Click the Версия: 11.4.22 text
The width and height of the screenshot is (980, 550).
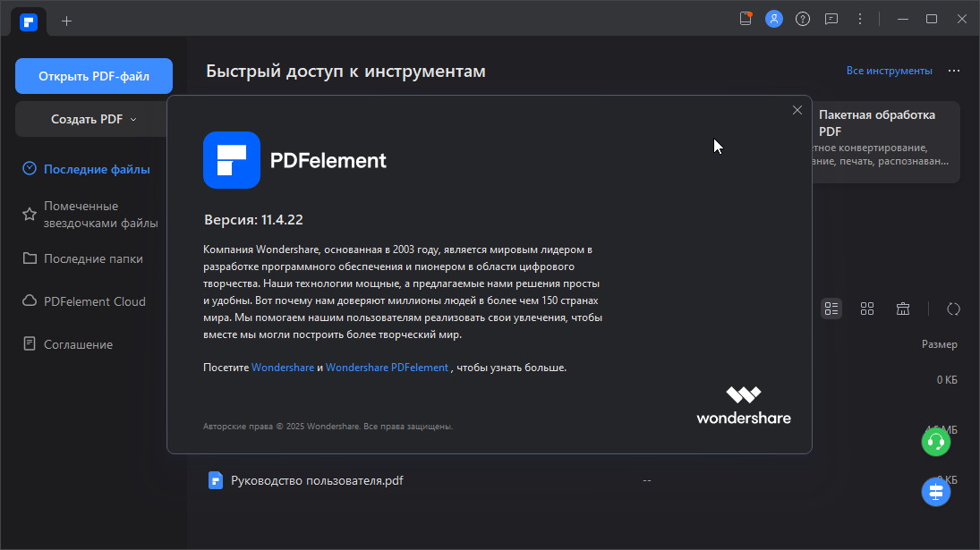pyautogui.click(x=254, y=220)
